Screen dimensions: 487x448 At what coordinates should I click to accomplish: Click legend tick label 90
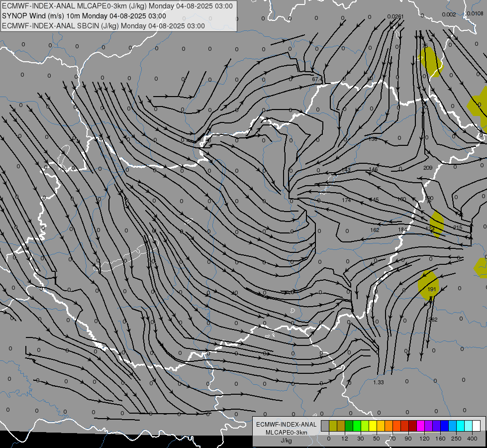click(x=408, y=439)
